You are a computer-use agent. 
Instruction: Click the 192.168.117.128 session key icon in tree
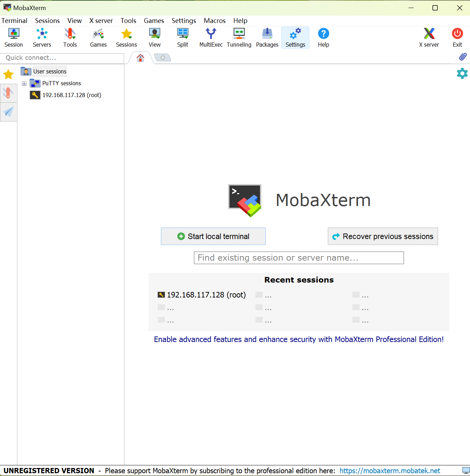click(35, 95)
